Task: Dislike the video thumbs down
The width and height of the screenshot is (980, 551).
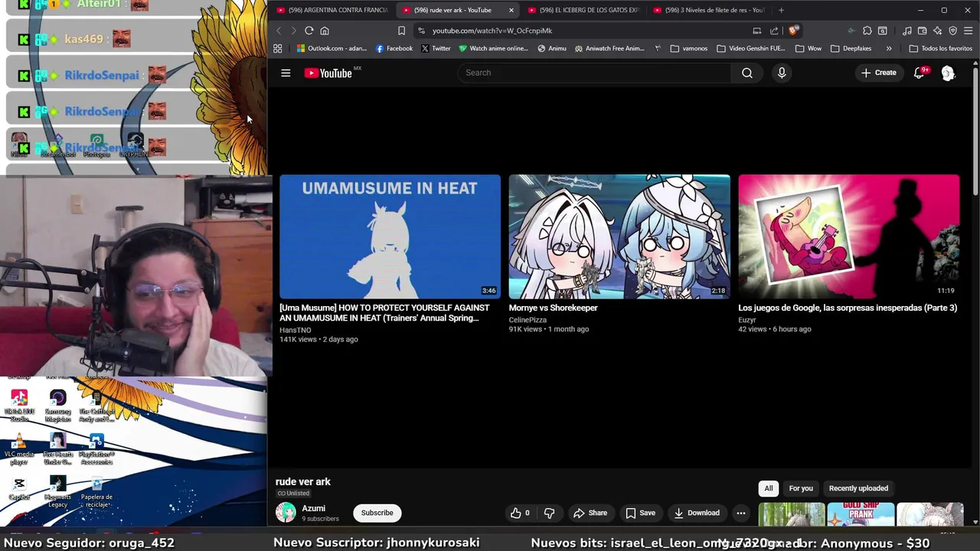Action: click(549, 513)
